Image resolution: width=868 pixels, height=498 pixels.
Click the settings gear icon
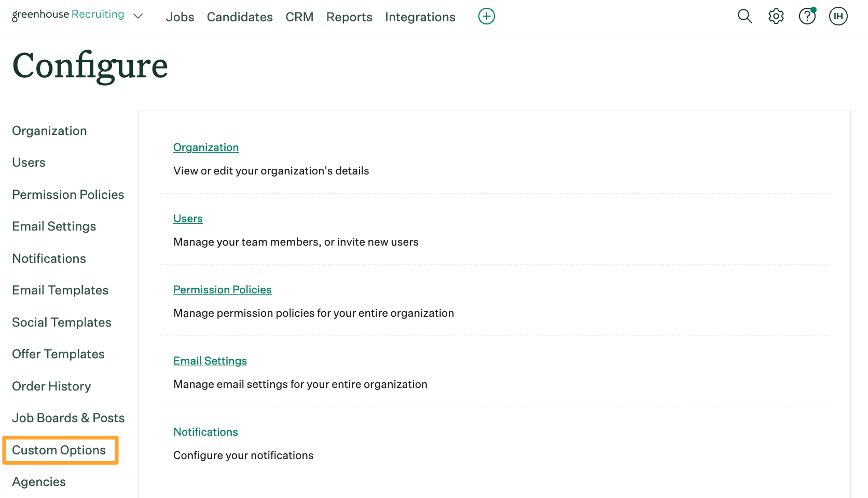776,16
